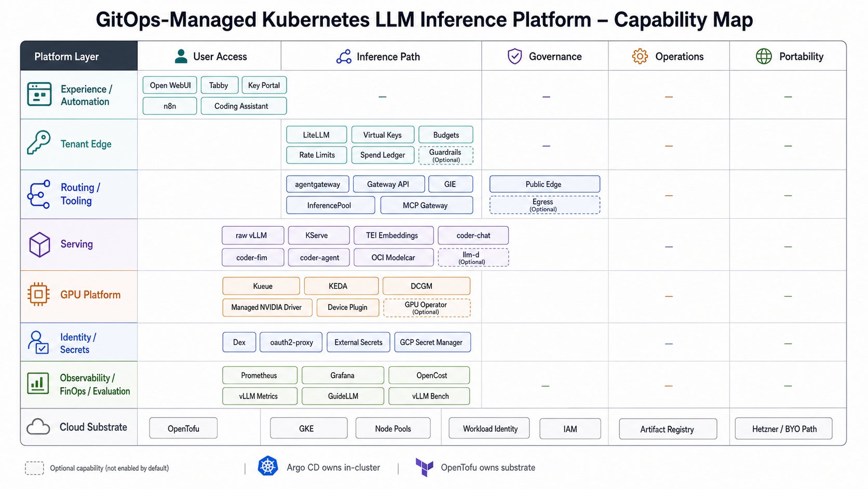The image size is (868, 489).
Task: Click the Budgets box
Action: point(446,135)
